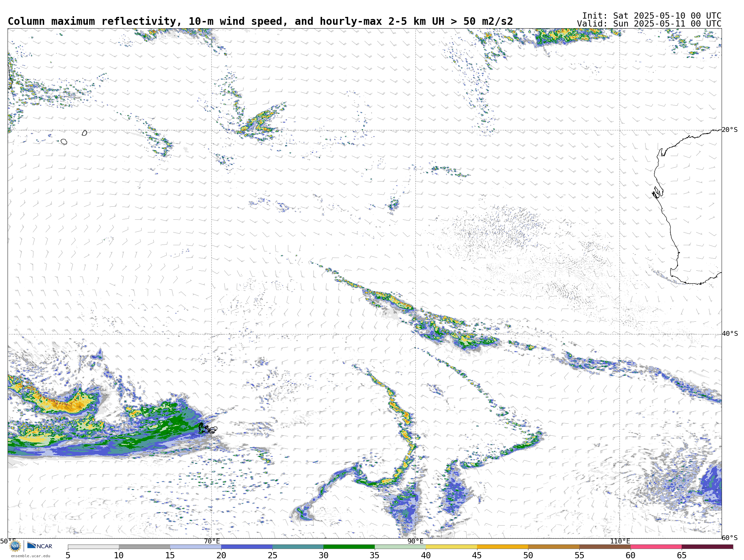The image size is (744, 560).
Task: Click the Kerguelen Islands outline near 70°E
Action: [207, 429]
